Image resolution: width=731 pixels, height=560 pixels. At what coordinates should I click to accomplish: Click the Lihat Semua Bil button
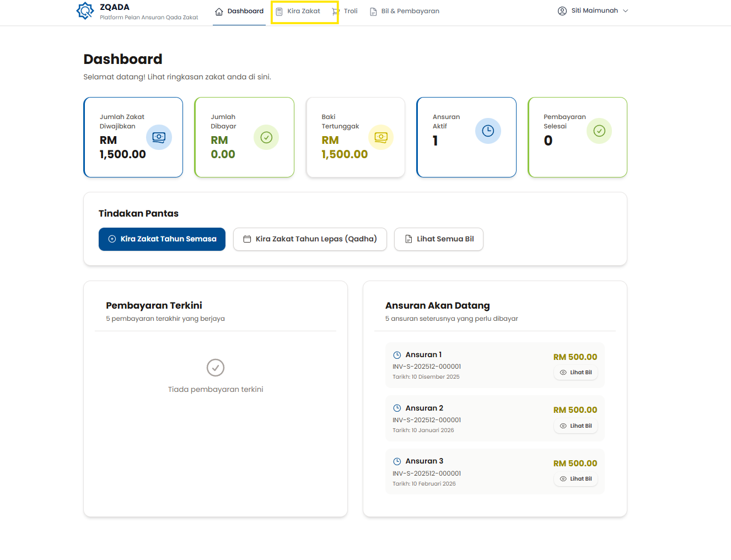439,239
